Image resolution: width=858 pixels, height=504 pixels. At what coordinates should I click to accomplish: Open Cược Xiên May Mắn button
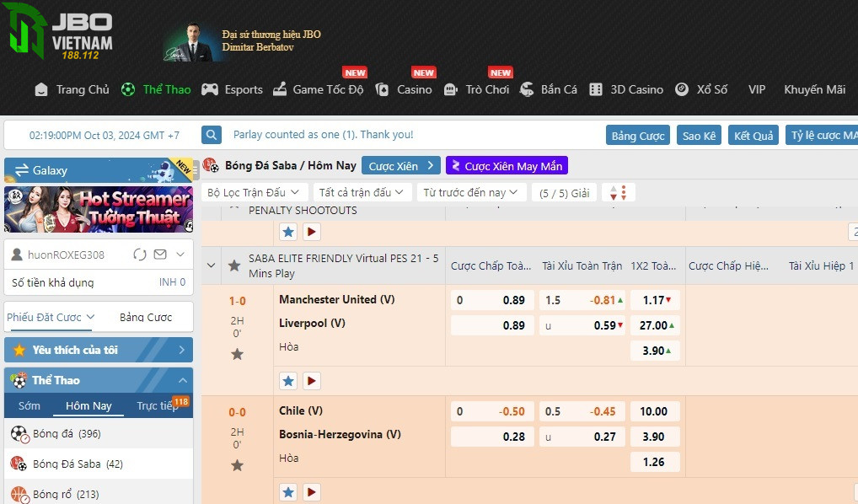[x=507, y=166]
